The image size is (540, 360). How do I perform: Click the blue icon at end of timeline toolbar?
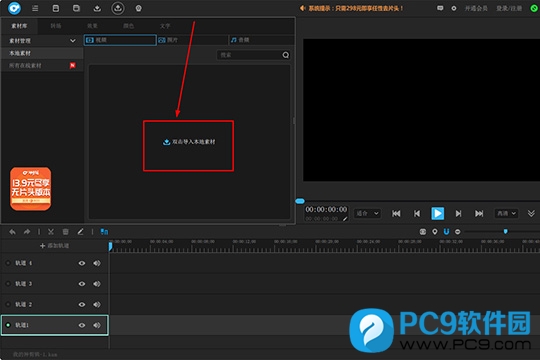(x=104, y=232)
